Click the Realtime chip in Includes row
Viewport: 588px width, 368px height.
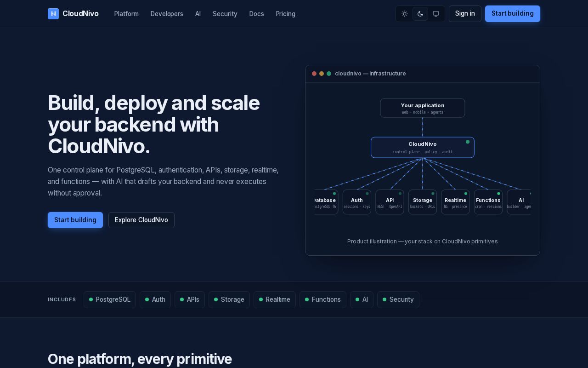click(275, 299)
